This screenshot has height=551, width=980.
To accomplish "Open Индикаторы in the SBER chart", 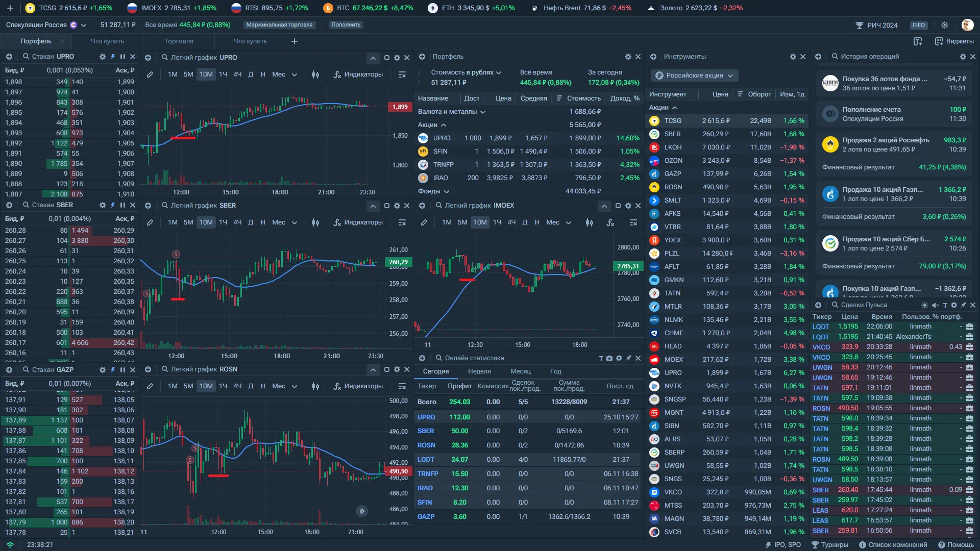I will click(358, 222).
